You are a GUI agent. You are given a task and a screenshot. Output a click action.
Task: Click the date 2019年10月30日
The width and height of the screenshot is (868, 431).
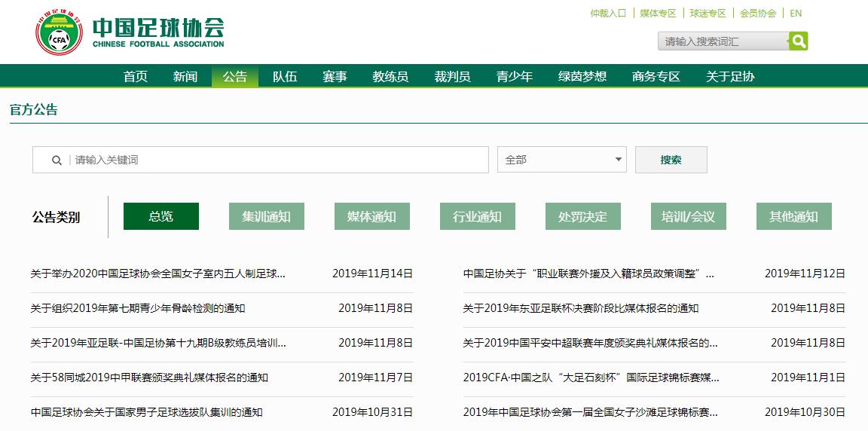(805, 412)
